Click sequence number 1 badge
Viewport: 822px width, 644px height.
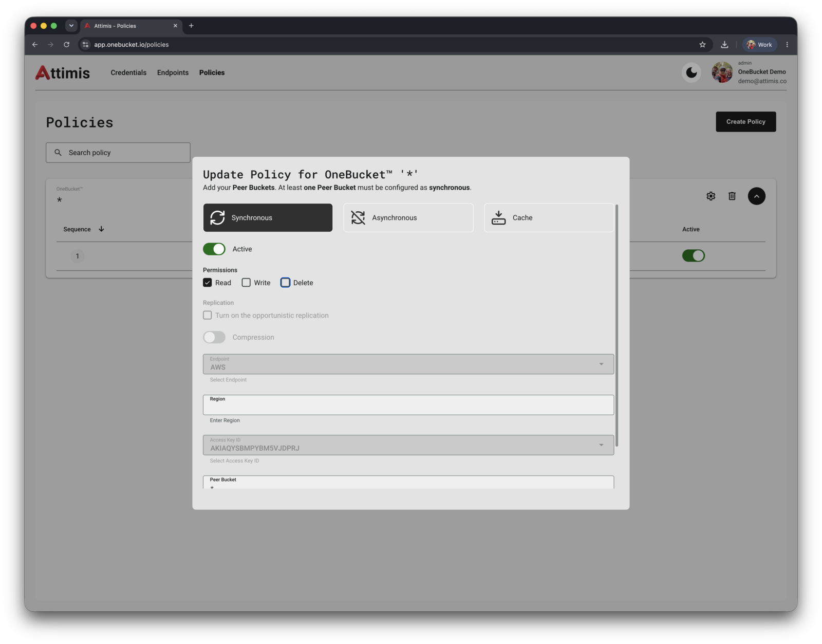click(78, 256)
